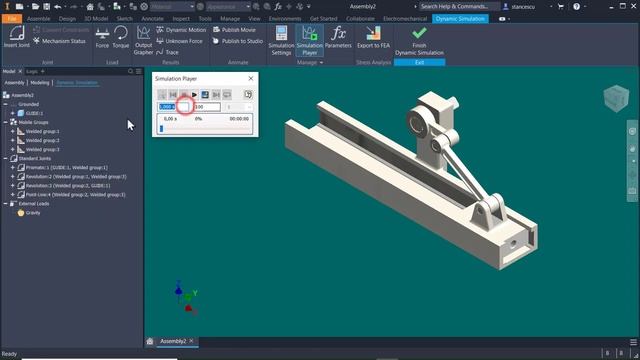Screen dimensions: 640x360
Task: Expand Welded group:3
Action: 13,149
